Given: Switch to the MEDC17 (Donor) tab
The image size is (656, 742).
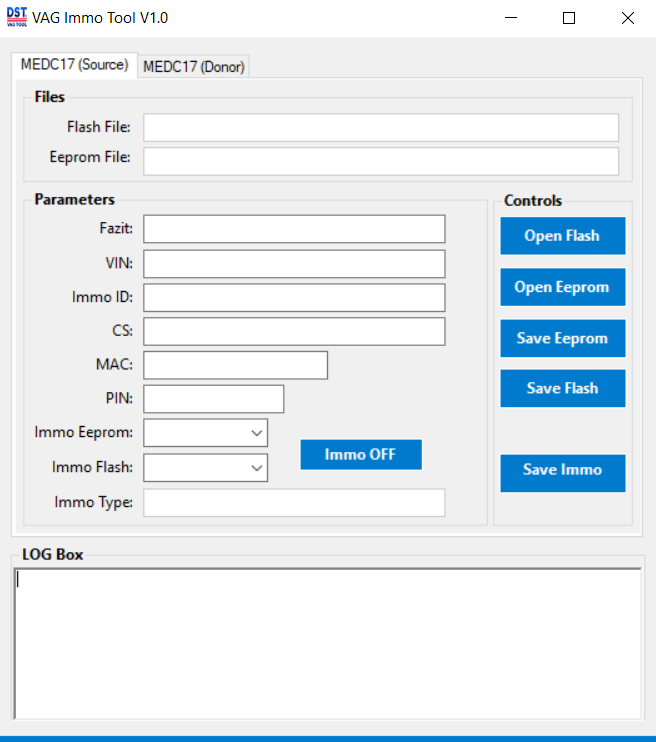Looking at the screenshot, I should click(194, 67).
